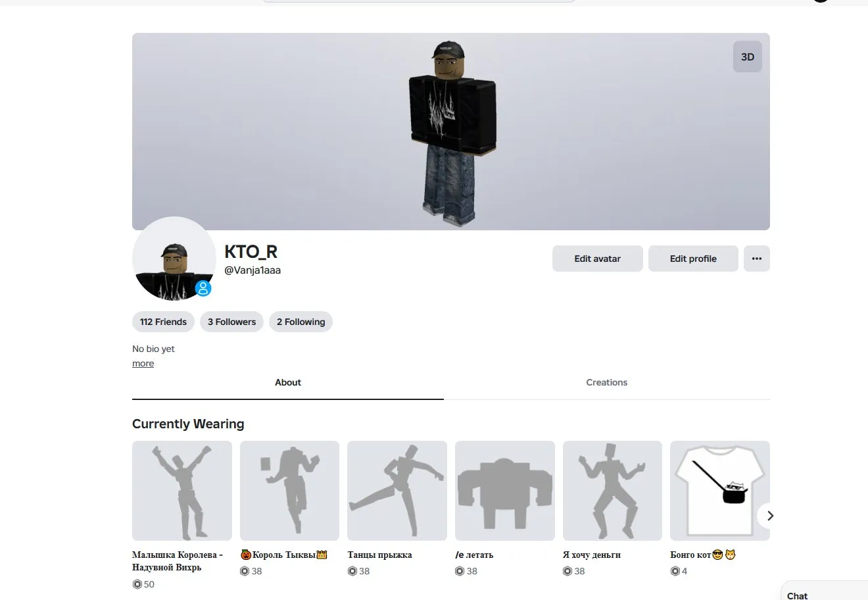Viewport: 868px width, 600px height.
Task: Click the Currently Wearing heading
Action: pos(188,424)
